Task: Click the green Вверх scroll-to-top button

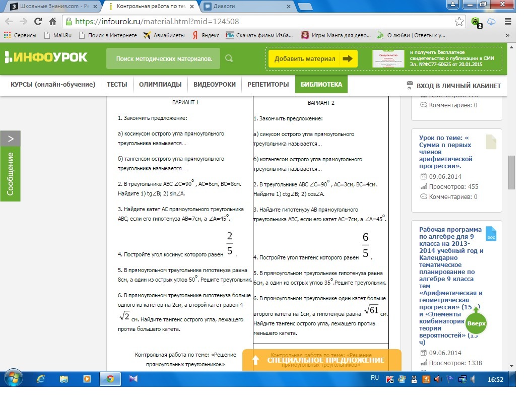Action: click(x=476, y=322)
